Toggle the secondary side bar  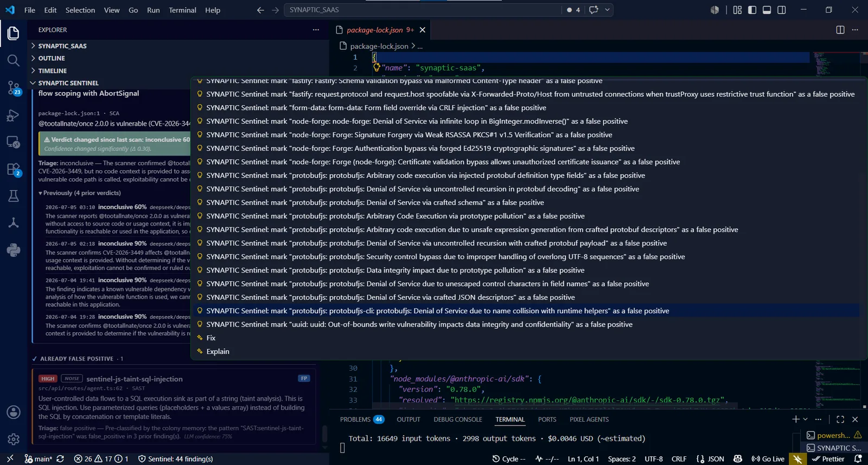point(782,10)
